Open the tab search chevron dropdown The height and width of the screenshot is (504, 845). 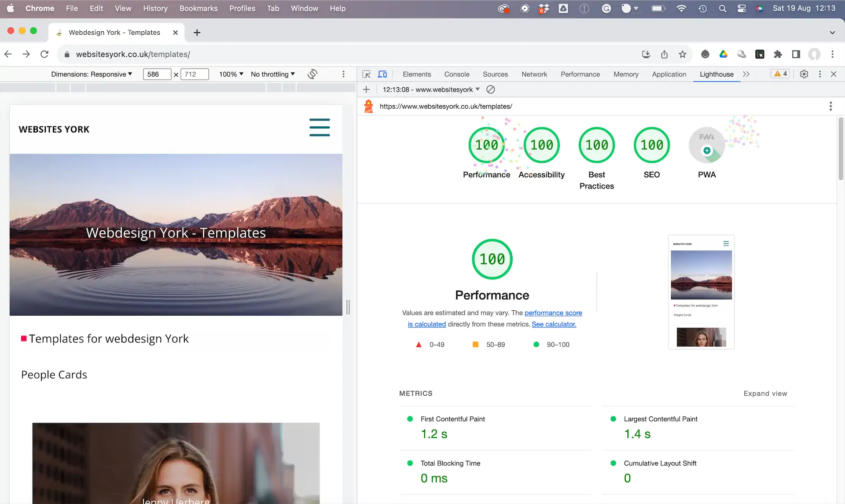click(x=832, y=33)
